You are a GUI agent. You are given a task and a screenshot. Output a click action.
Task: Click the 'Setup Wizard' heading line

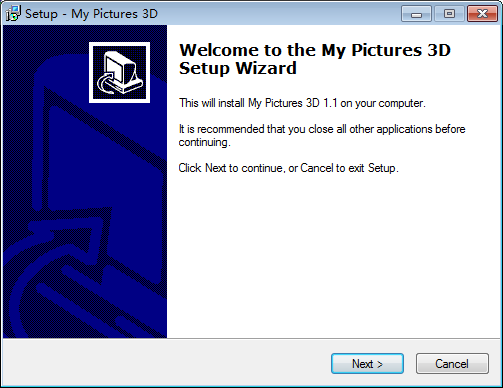238,68
